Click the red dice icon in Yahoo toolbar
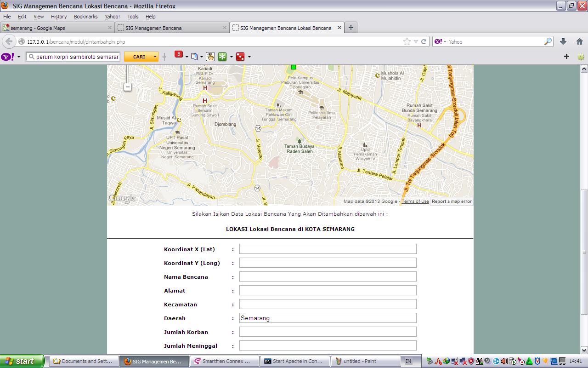Image resolution: width=588 pixels, height=368 pixels. pos(240,57)
